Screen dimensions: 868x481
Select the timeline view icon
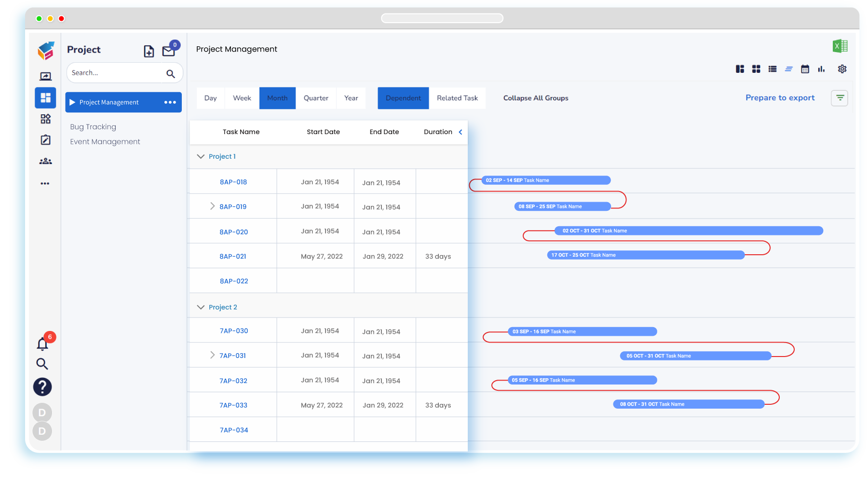coord(788,69)
